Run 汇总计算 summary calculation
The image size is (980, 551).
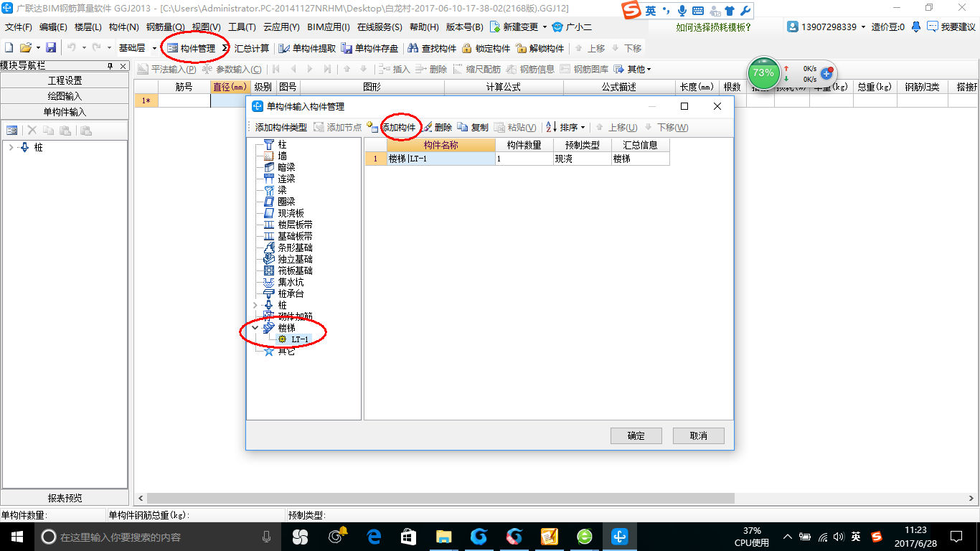[246, 48]
